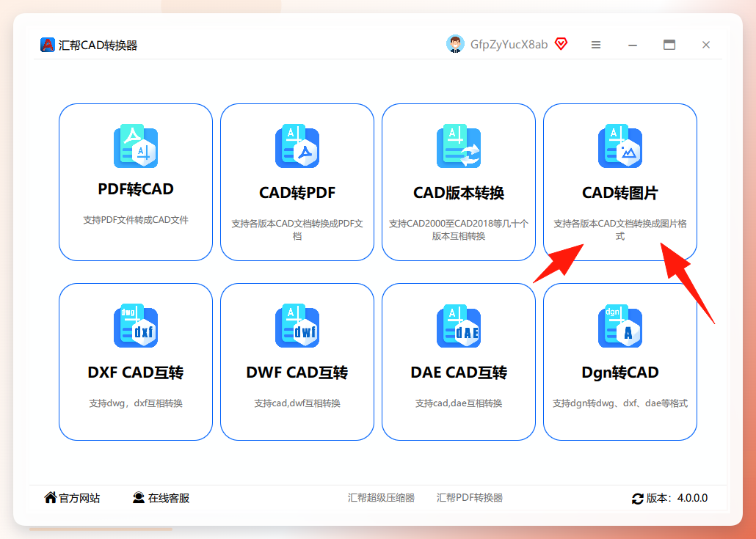Maximize the 汇帮CAD转换器 window
This screenshot has width=756, height=539.
click(669, 45)
